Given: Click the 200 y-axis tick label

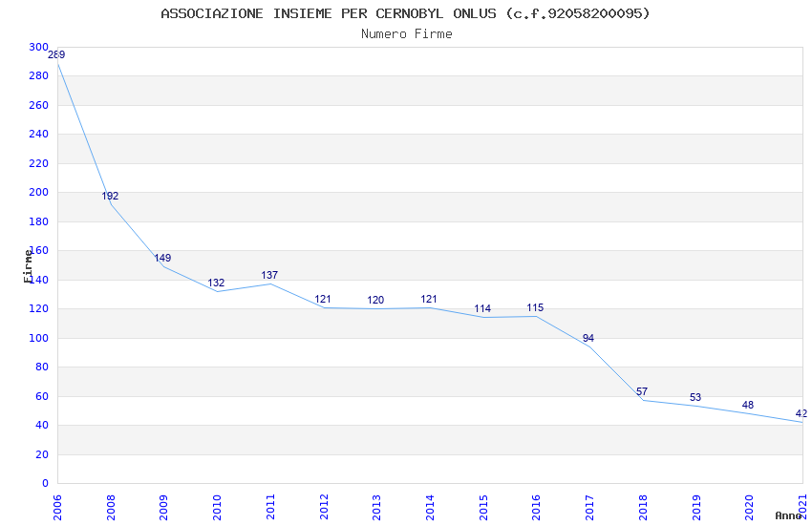Looking at the screenshot, I should tap(39, 192).
